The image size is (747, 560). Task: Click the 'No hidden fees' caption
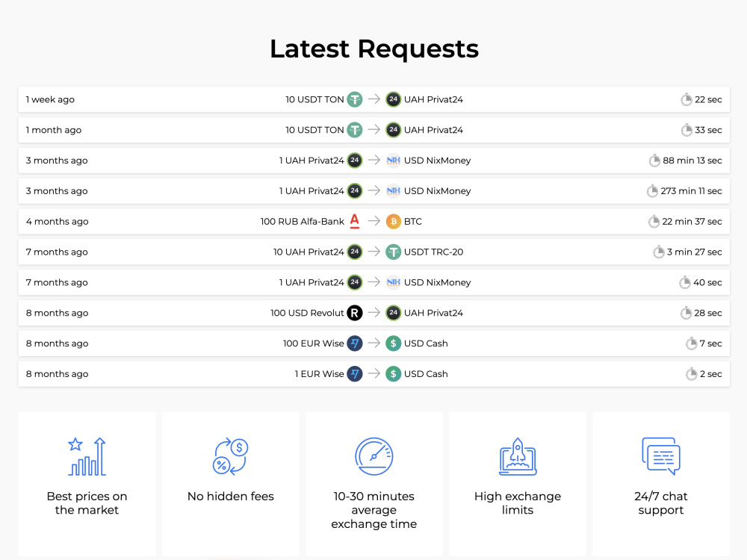coord(231,497)
